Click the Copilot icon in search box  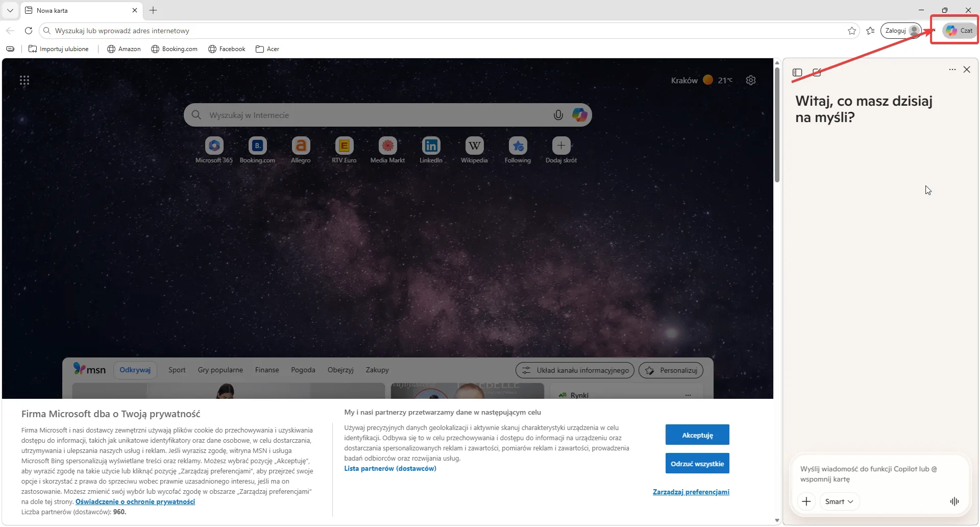coord(580,115)
